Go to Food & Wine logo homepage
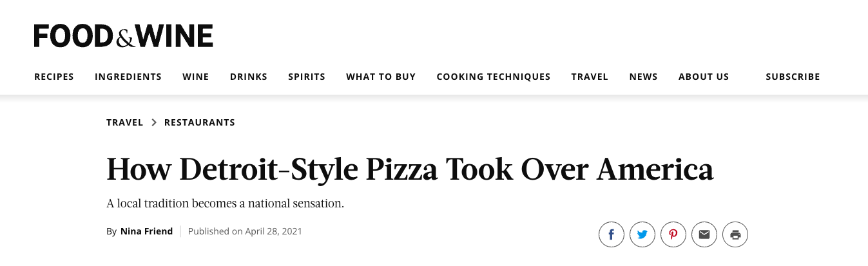The image size is (868, 266). tap(124, 35)
